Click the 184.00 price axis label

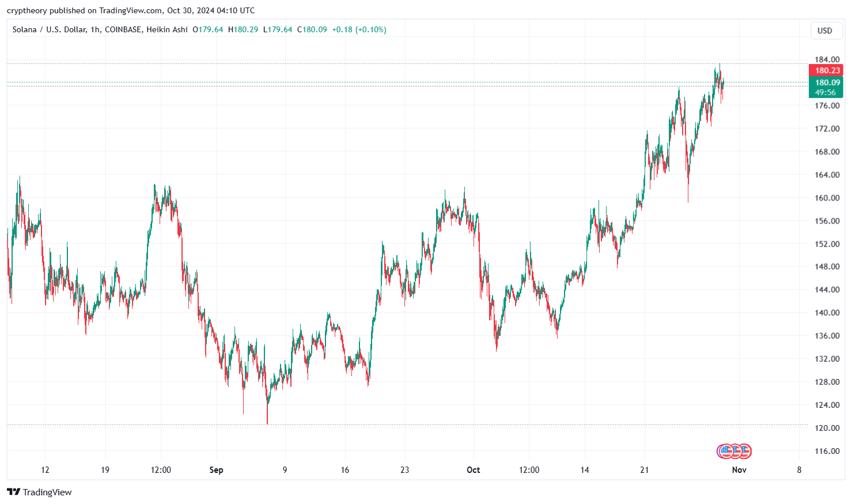click(x=827, y=59)
